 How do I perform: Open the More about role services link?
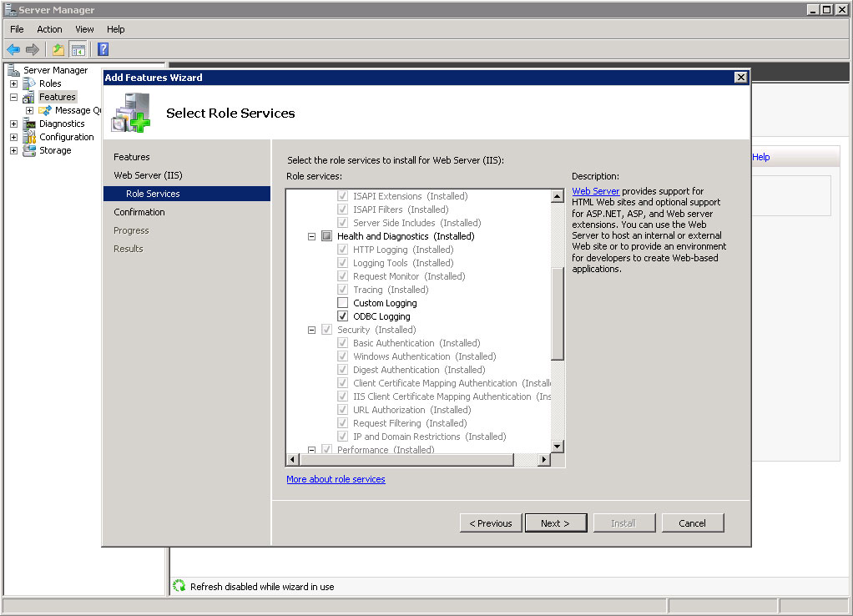pos(336,479)
